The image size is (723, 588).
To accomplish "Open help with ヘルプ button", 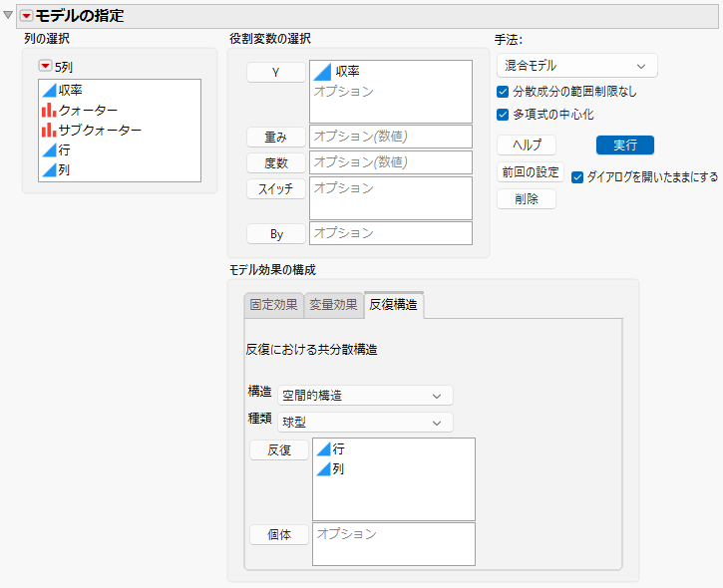I will (x=527, y=146).
